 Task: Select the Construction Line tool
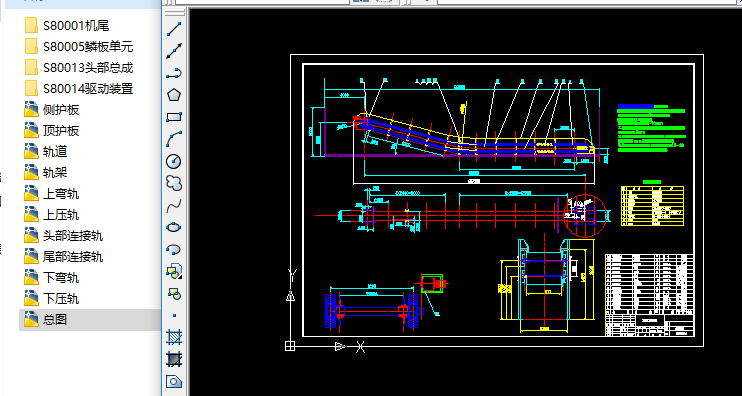tap(175, 51)
